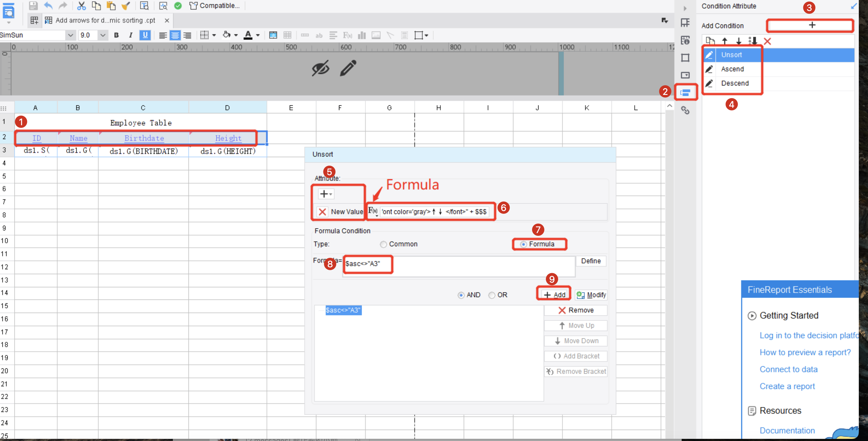Screen dimensions: 868x441
Task: Toggle Italic formatting button
Action: coord(131,35)
